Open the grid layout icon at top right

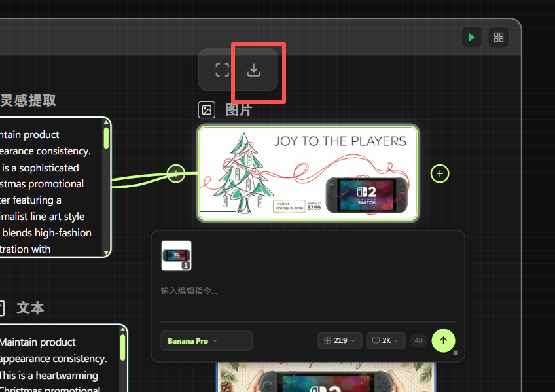click(499, 37)
